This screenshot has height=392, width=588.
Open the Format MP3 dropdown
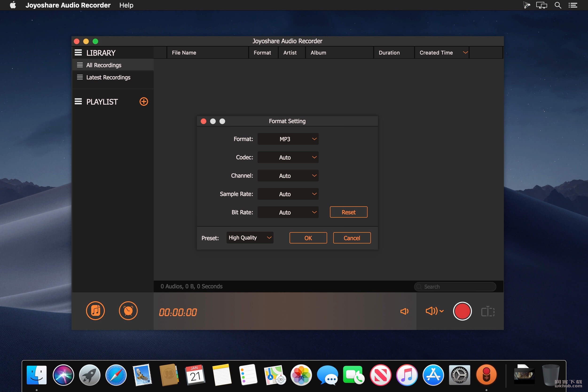[288, 139]
